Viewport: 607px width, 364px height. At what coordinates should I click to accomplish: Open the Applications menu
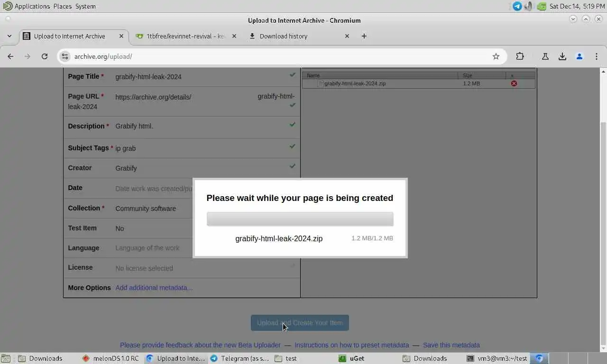pyautogui.click(x=32, y=6)
